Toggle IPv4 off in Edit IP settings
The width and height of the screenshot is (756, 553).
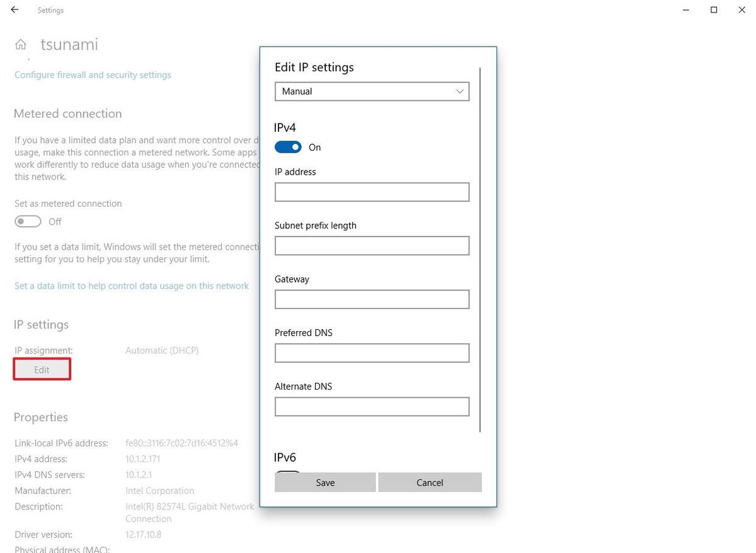point(288,146)
